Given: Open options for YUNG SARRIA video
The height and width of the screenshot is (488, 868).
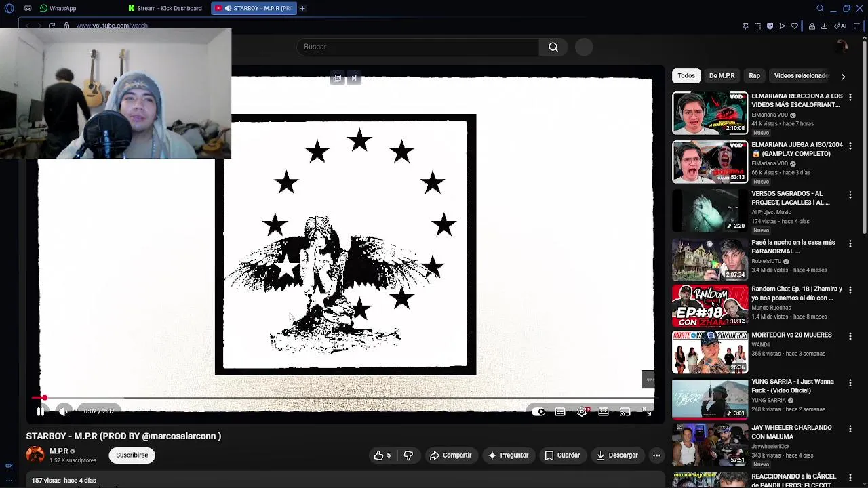Looking at the screenshot, I should coord(850,383).
